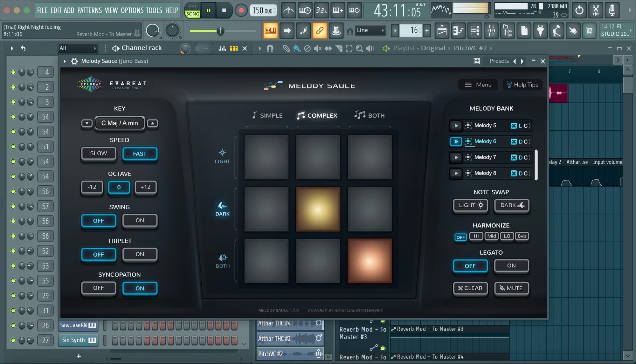Click the CLEAR button in Melody Sauce
Screen dimensions: 636x364
point(470,288)
